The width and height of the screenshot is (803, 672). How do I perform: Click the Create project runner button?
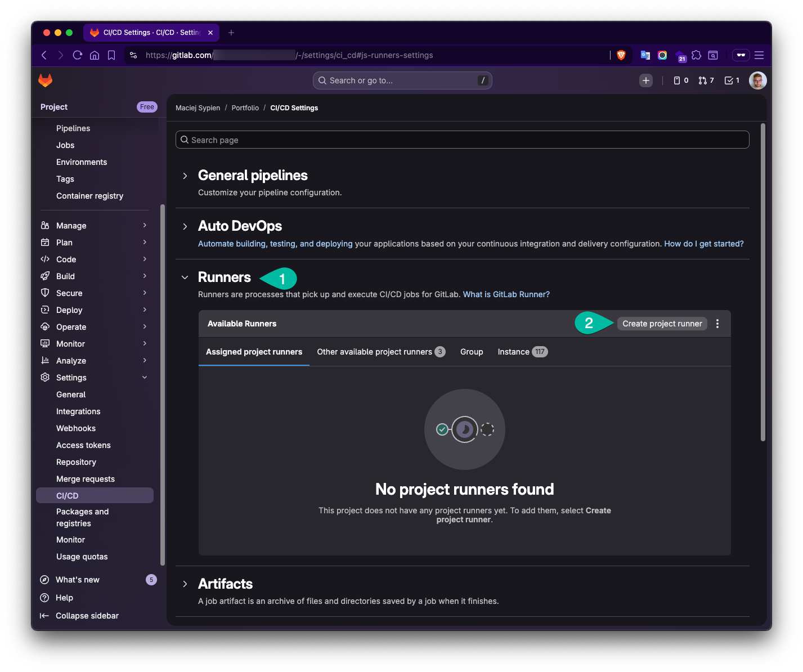pyautogui.click(x=662, y=324)
